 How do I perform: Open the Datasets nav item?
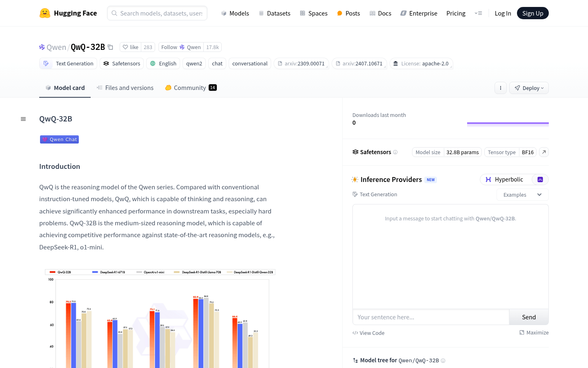click(274, 13)
